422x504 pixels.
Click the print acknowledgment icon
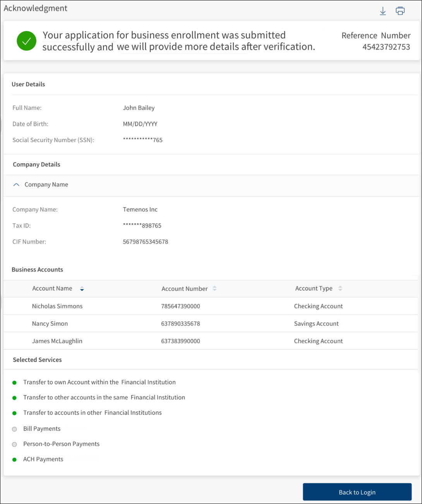pyautogui.click(x=400, y=11)
